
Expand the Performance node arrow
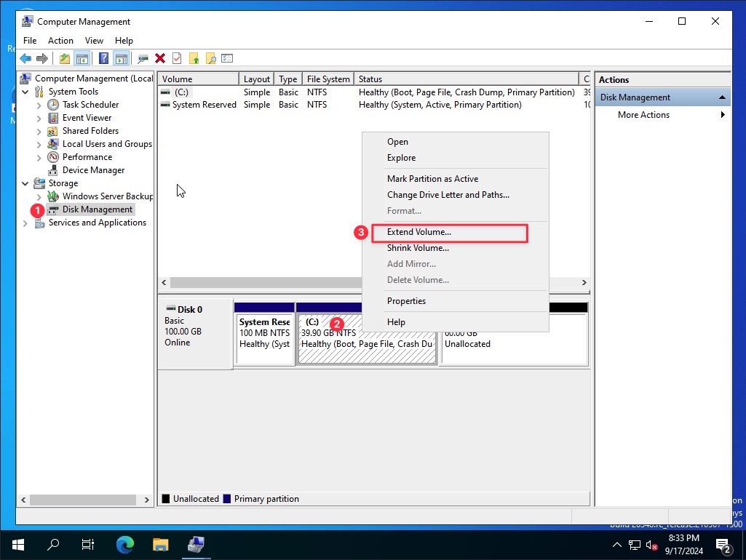pos(39,157)
